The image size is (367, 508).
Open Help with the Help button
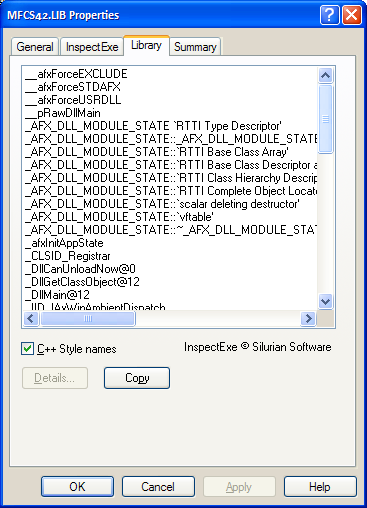point(320,487)
